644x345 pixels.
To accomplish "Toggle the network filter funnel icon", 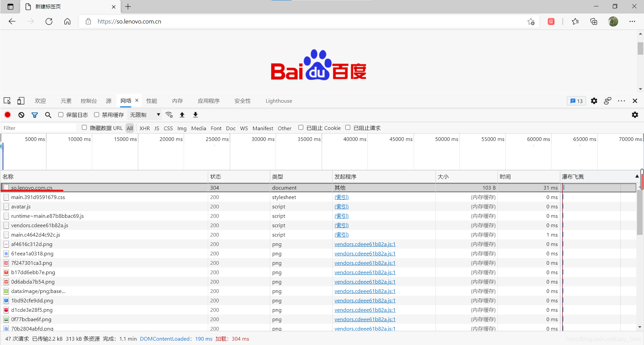I will click(35, 115).
